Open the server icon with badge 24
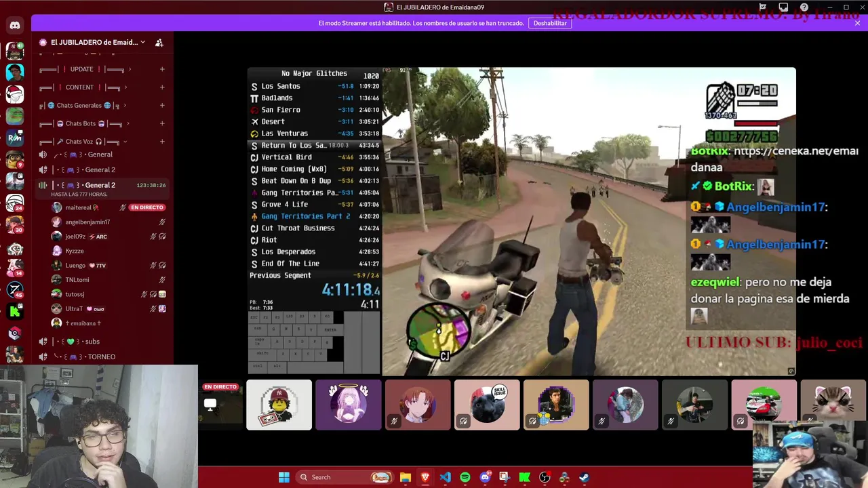868x488 pixels. pyautogui.click(x=15, y=203)
